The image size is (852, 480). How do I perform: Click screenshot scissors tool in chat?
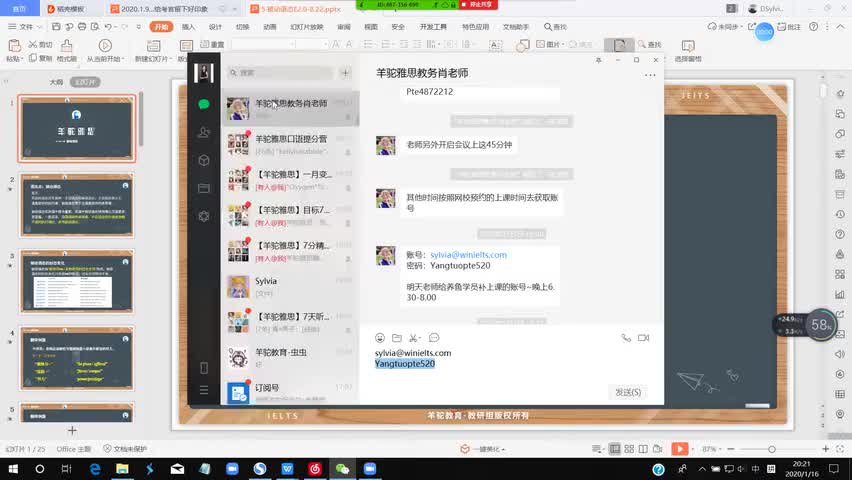pos(414,338)
